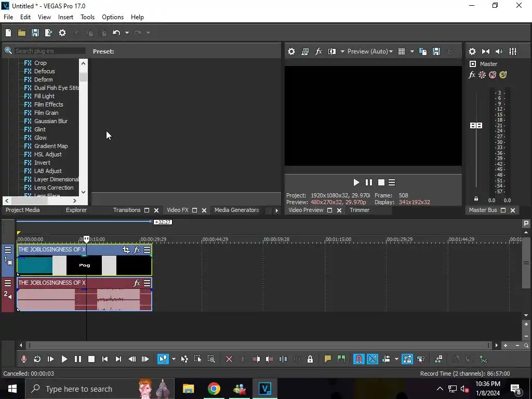Click the Undo arrow icon
The image size is (532, 399).
[116, 33]
